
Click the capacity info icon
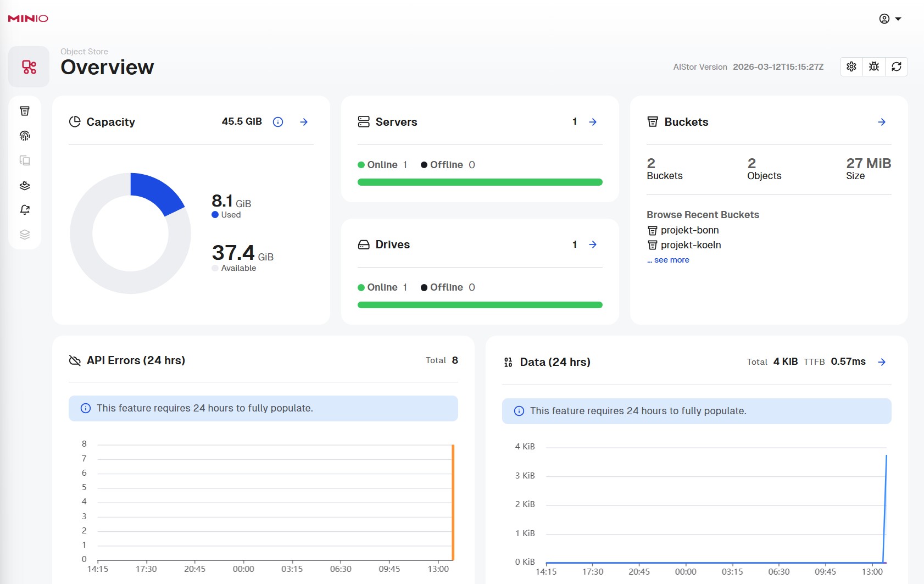278,122
